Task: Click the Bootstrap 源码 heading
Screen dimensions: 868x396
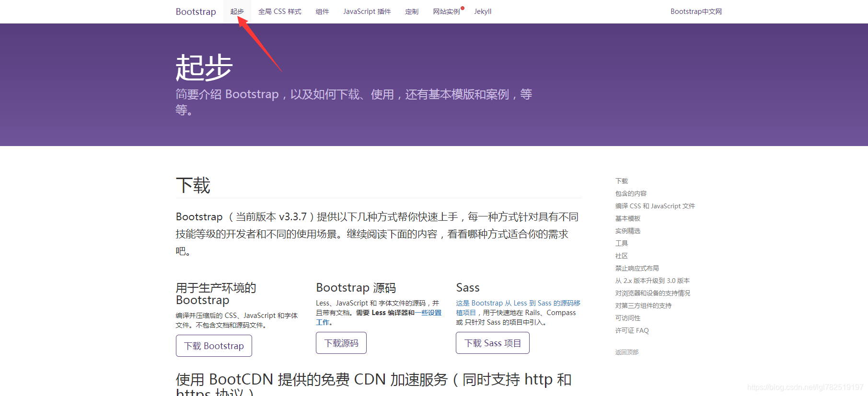Action: click(x=356, y=288)
